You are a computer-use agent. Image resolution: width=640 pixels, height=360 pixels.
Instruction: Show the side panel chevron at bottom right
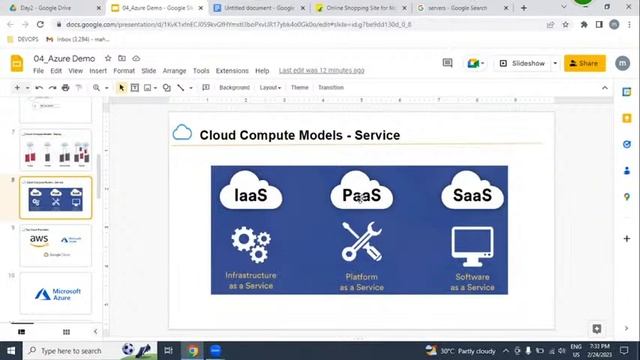(x=626, y=328)
